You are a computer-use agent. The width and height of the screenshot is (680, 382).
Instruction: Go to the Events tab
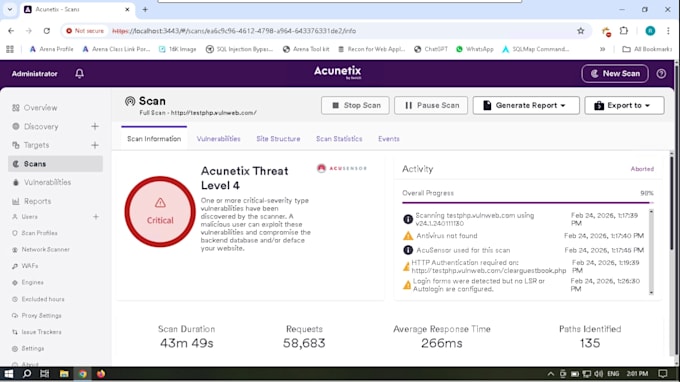tap(389, 139)
